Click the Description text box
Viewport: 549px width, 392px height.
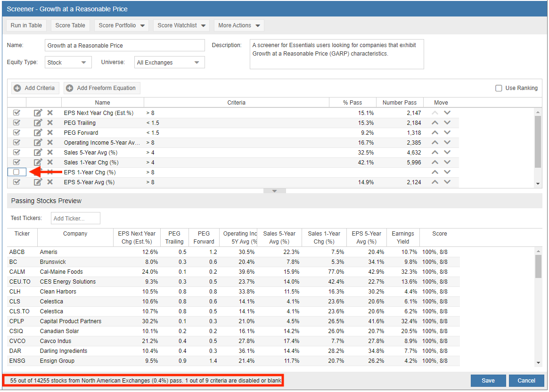[x=337, y=54]
